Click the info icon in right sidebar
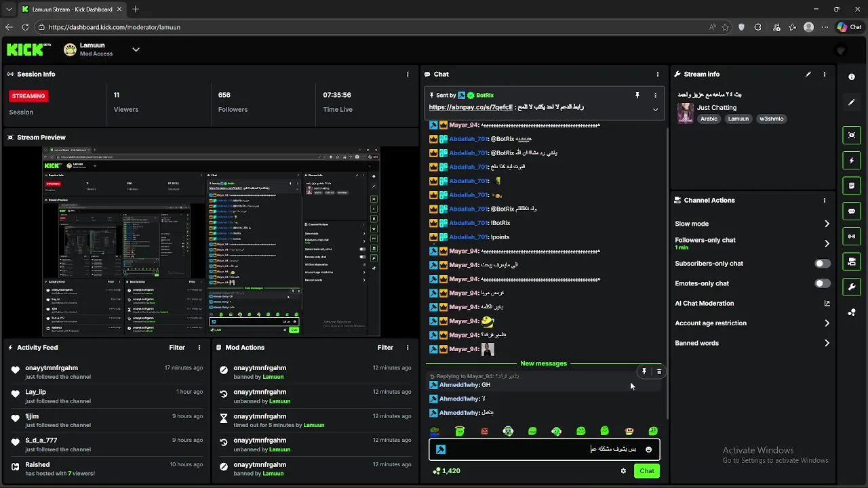Viewport: 868px width, 488px height. 852,77
